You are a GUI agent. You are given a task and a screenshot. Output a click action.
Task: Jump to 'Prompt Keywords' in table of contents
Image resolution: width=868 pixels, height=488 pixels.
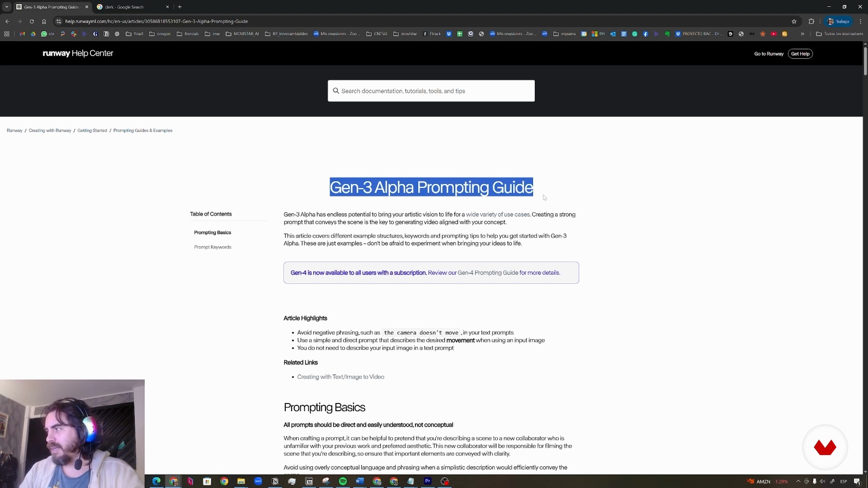(x=212, y=247)
